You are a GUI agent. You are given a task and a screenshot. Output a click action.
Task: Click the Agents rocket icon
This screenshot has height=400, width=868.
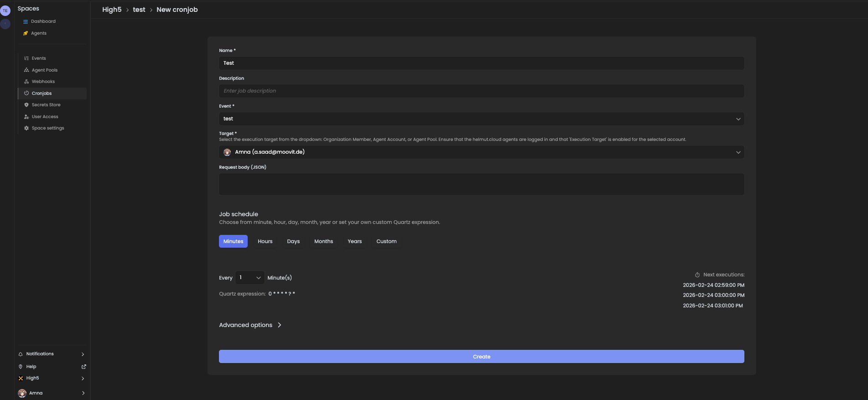tap(26, 33)
